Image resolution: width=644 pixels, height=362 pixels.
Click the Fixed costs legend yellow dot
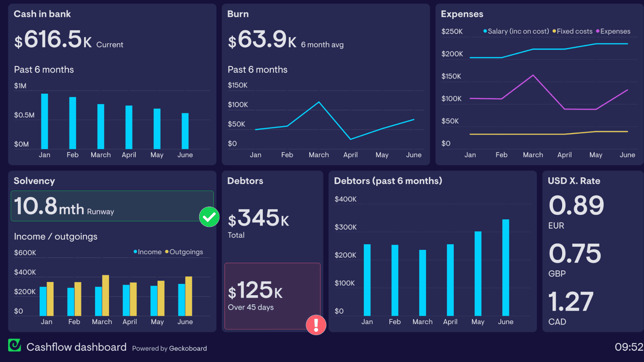[554, 31]
